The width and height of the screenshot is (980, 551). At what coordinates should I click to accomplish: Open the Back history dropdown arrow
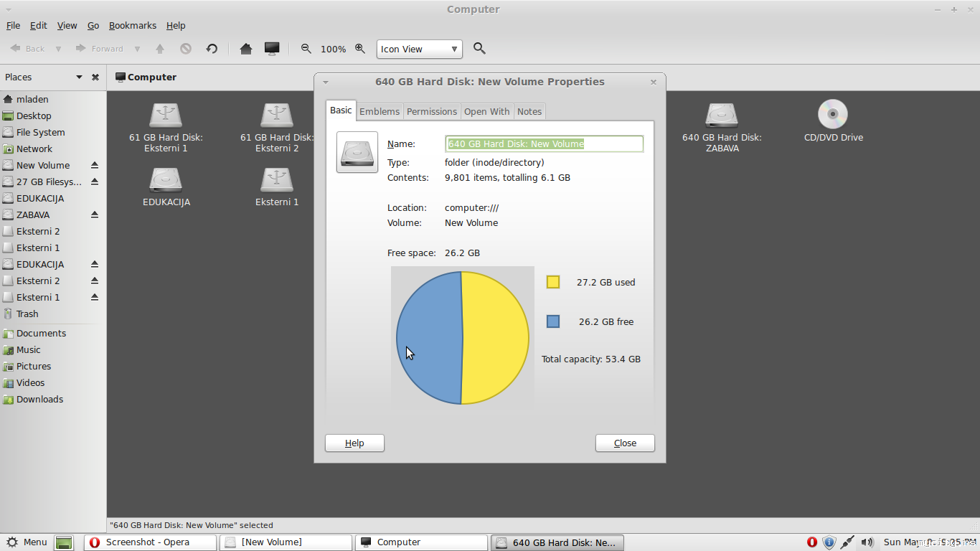(x=58, y=49)
